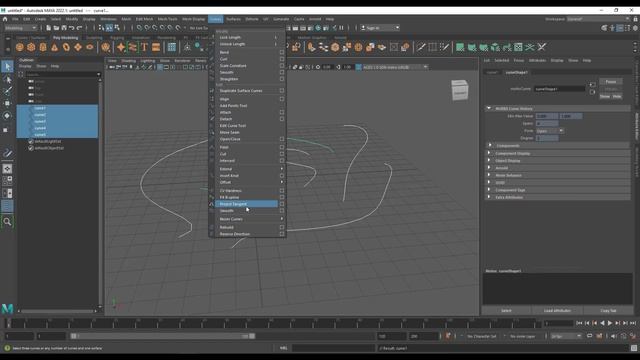The height and width of the screenshot is (360, 640).
Task: Switch to the Poly Modeling shelf tab
Action: click(x=65, y=38)
